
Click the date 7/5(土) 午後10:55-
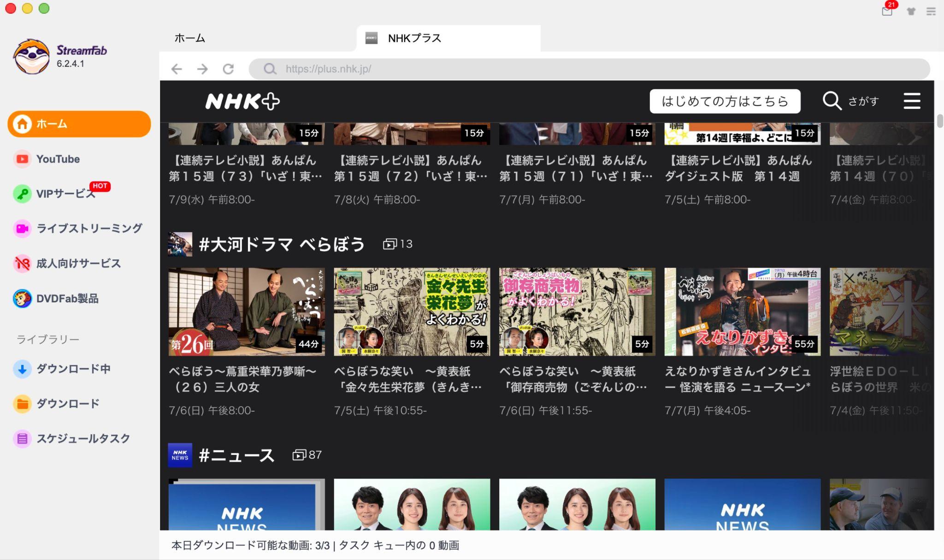(x=381, y=410)
